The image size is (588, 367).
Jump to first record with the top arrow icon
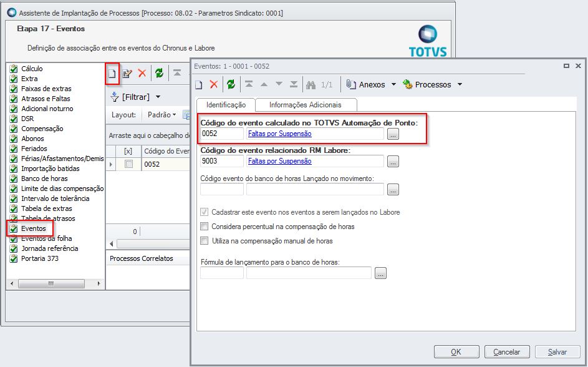click(x=248, y=84)
